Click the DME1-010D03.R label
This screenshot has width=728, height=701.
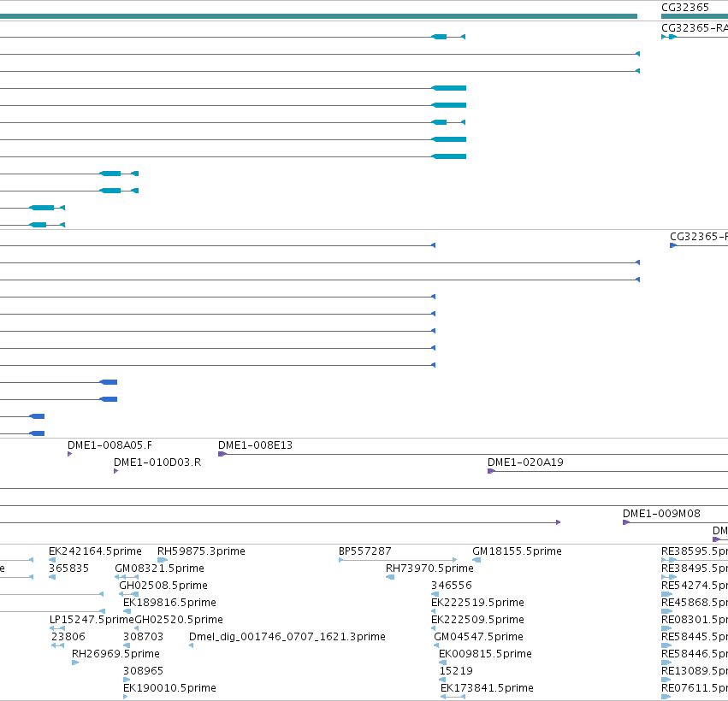157,462
